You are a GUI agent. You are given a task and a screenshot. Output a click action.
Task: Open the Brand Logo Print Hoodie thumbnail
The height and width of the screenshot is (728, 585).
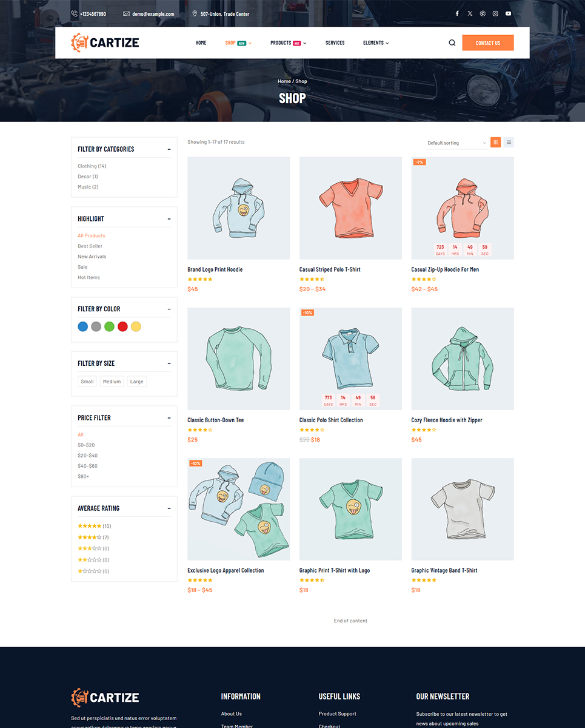(x=238, y=208)
